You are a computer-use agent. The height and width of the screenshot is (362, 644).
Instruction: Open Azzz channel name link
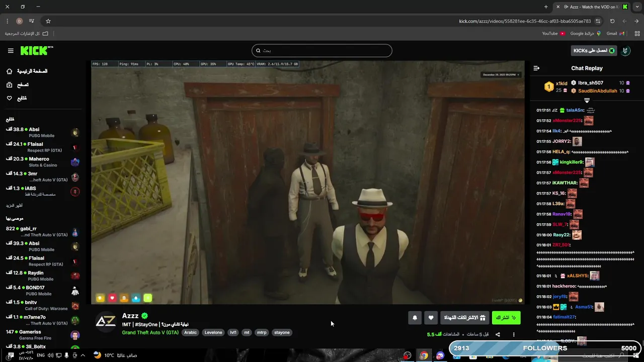(130, 316)
